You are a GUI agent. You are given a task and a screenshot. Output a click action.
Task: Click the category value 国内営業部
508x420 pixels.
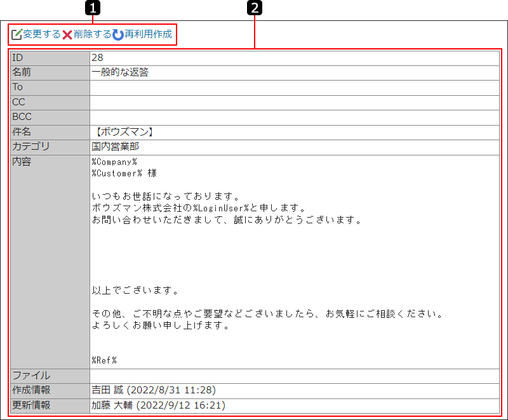(x=116, y=147)
